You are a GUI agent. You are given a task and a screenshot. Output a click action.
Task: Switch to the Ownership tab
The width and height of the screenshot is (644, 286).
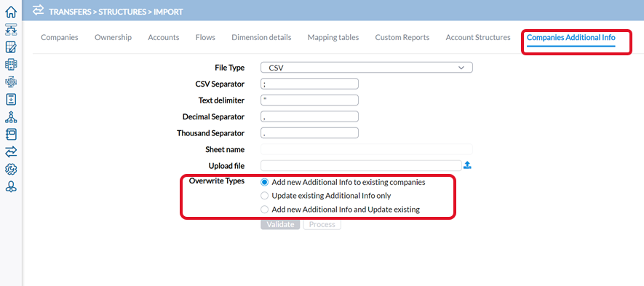click(113, 37)
